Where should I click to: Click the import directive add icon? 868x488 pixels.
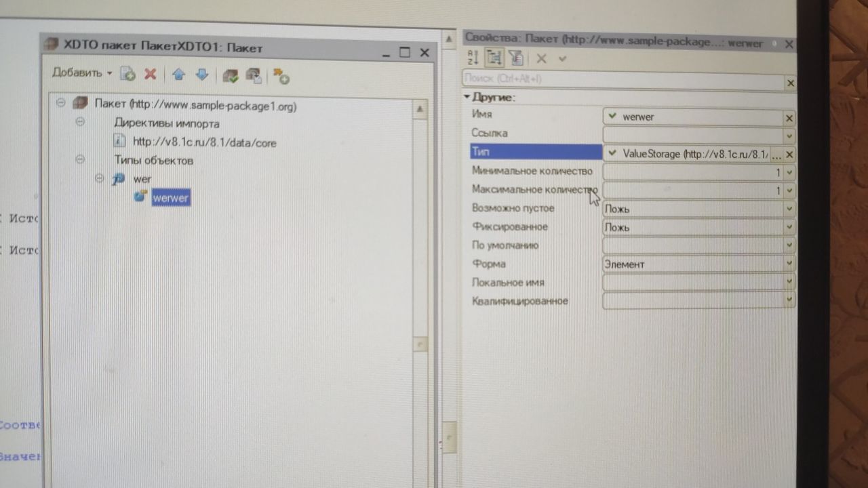coord(281,77)
